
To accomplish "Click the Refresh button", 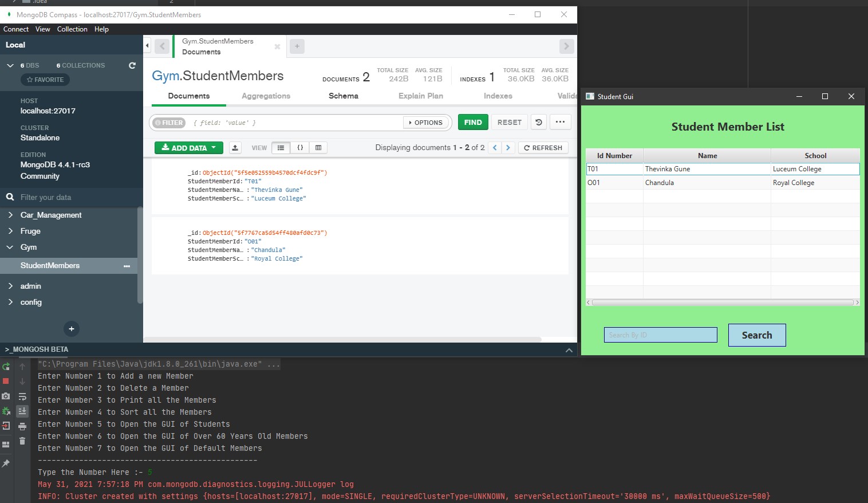I will 543,148.
